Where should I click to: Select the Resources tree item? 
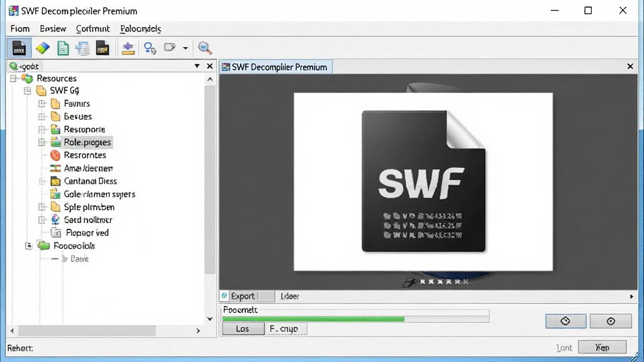[57, 79]
